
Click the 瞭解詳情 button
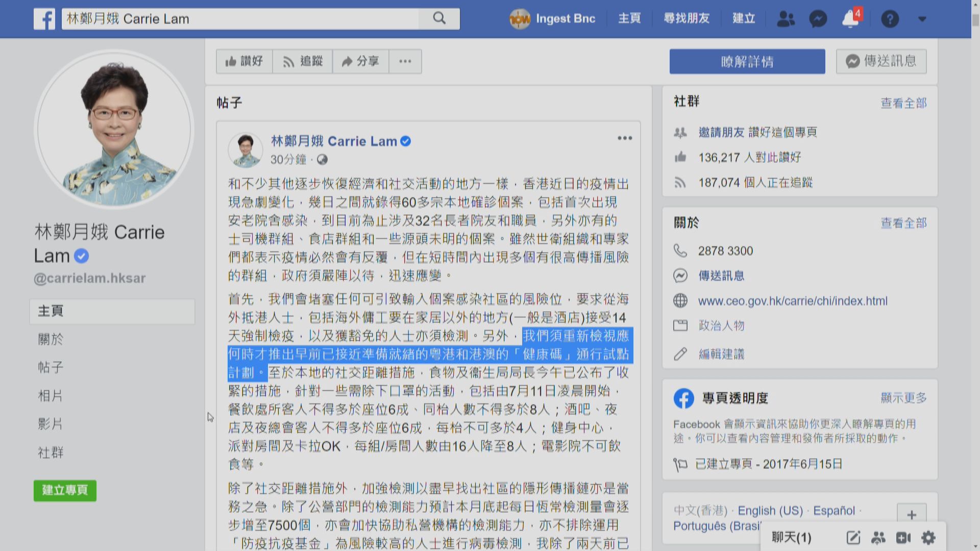747,61
